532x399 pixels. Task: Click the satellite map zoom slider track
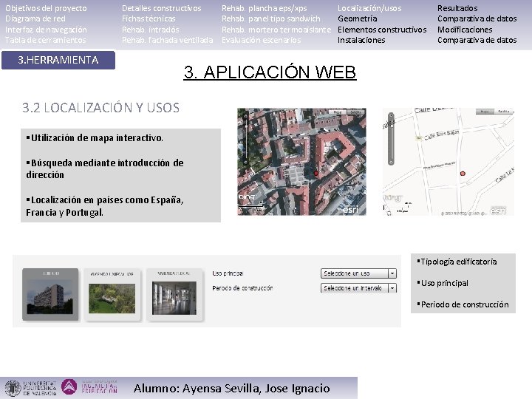[x=246, y=139]
